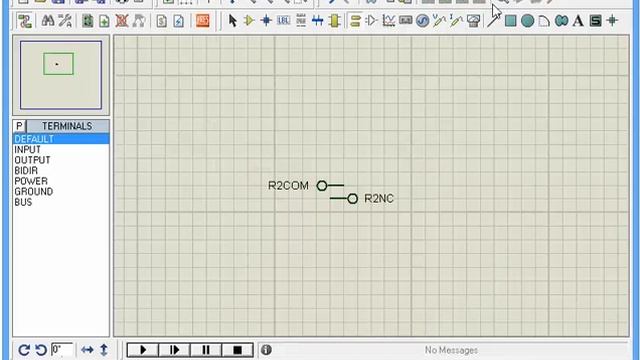The width and height of the screenshot is (640, 360).
Task: Open the Property Assignment tool
Action: 64,20
